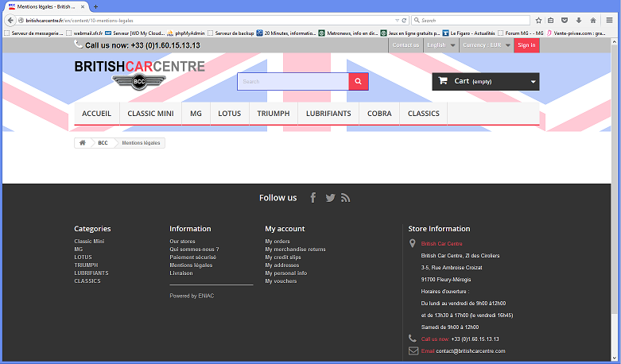
Task: Open a new tab with the plus button
Action: pos(96,6)
